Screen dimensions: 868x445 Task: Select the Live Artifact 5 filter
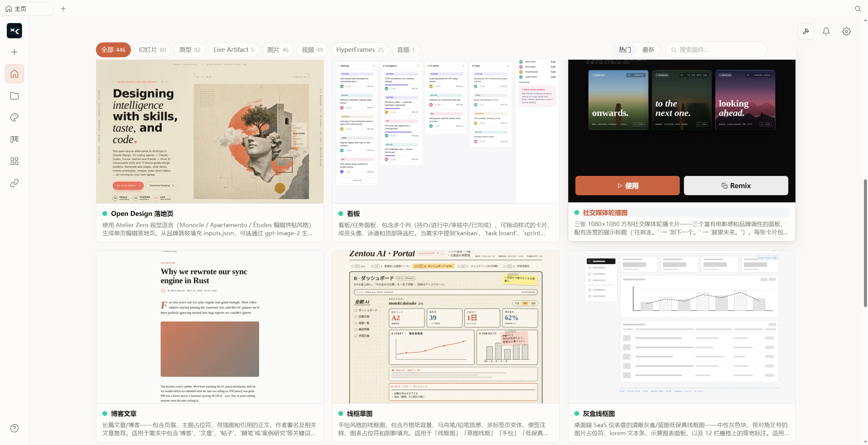[234, 50]
